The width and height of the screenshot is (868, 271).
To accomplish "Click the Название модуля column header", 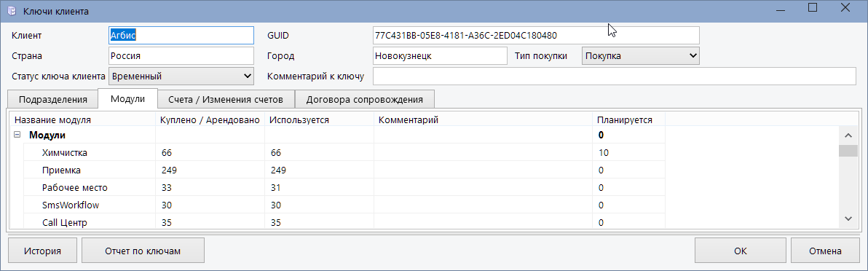I will (83, 119).
